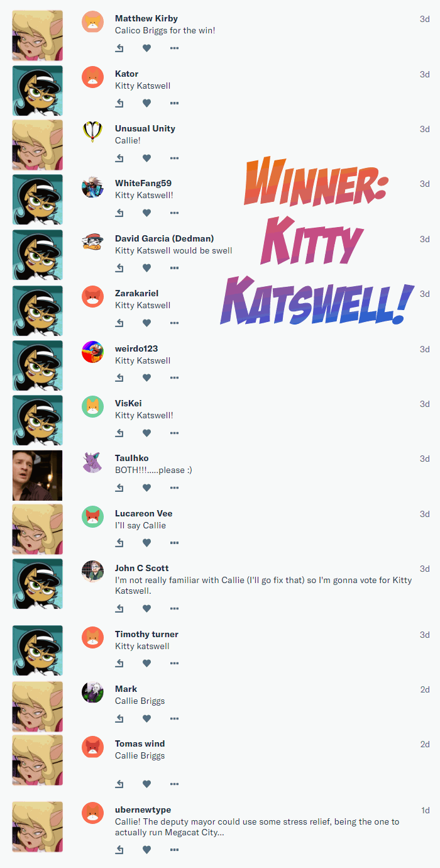The height and width of the screenshot is (868, 440).
Task: Like Kator's Kitty Katswell comment
Action: pos(146,103)
